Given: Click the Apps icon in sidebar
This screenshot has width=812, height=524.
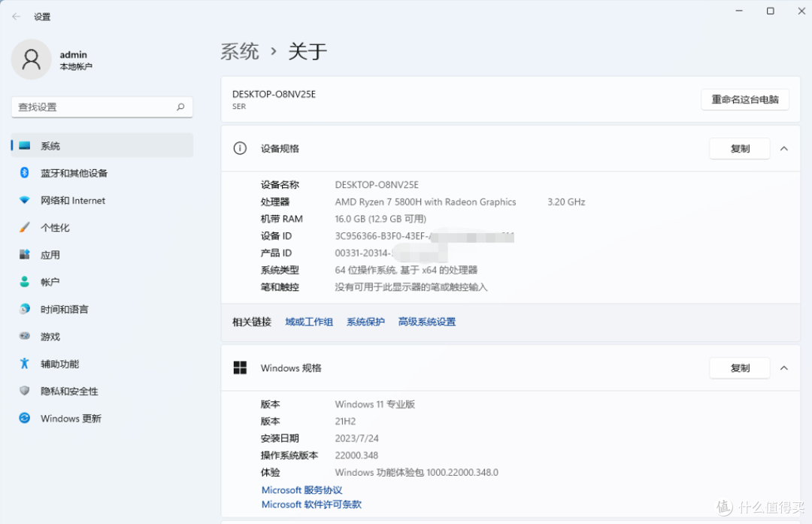Looking at the screenshot, I should 24,254.
